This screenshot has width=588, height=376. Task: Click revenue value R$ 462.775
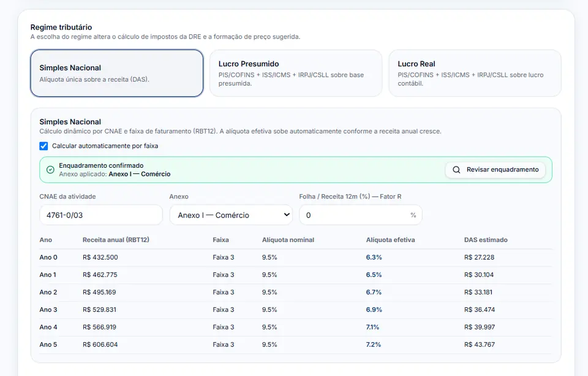[100, 275]
